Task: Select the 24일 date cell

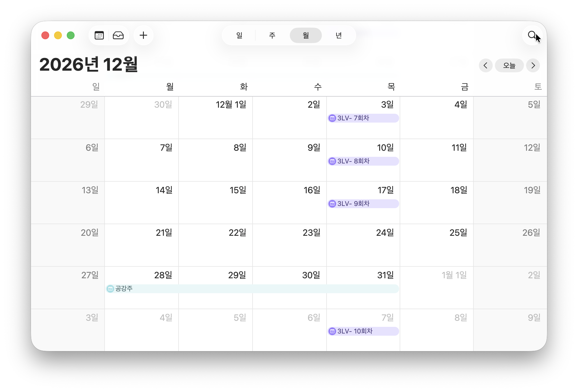Action: pos(363,245)
